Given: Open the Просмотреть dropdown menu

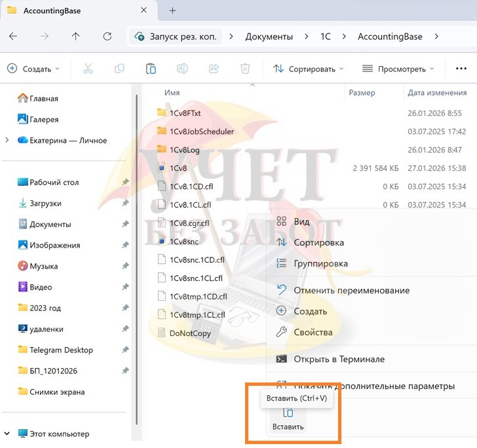Looking at the screenshot, I should tap(398, 69).
